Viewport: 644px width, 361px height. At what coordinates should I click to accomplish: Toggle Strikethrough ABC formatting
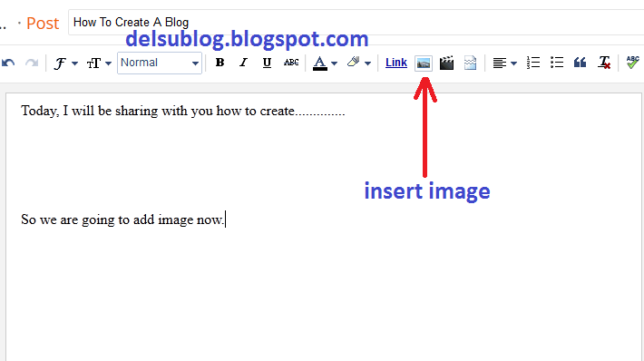point(291,63)
